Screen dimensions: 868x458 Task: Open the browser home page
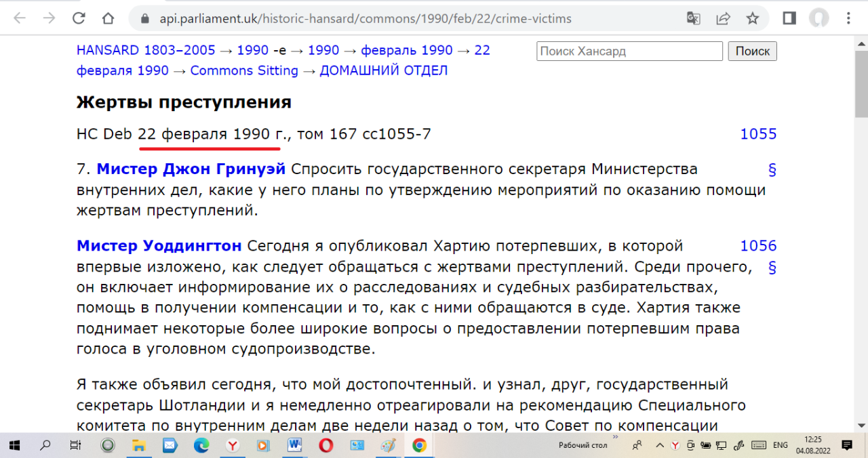(108, 18)
